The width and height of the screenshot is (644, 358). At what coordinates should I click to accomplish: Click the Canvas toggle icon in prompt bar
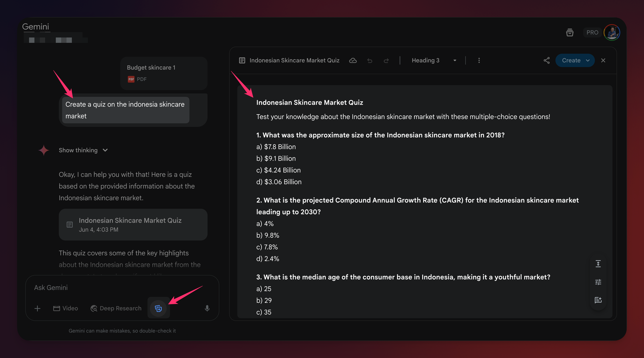[158, 308]
